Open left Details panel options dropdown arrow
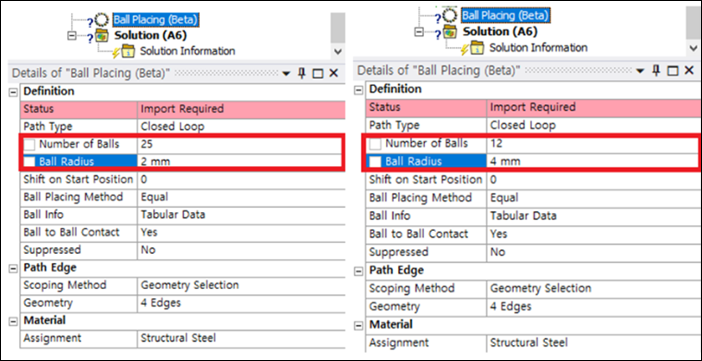This screenshot has height=361, width=702. click(287, 74)
